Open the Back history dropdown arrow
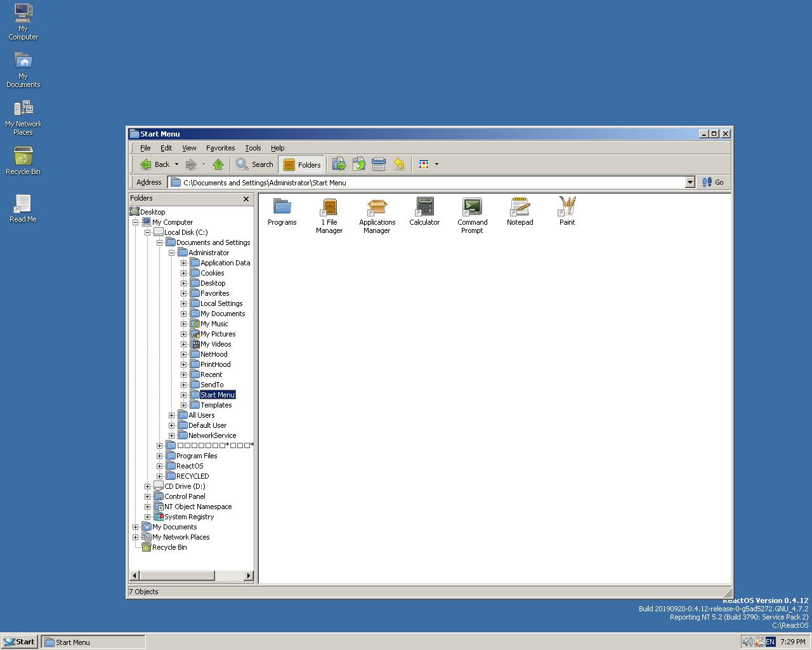The width and height of the screenshot is (812, 650). [x=176, y=164]
